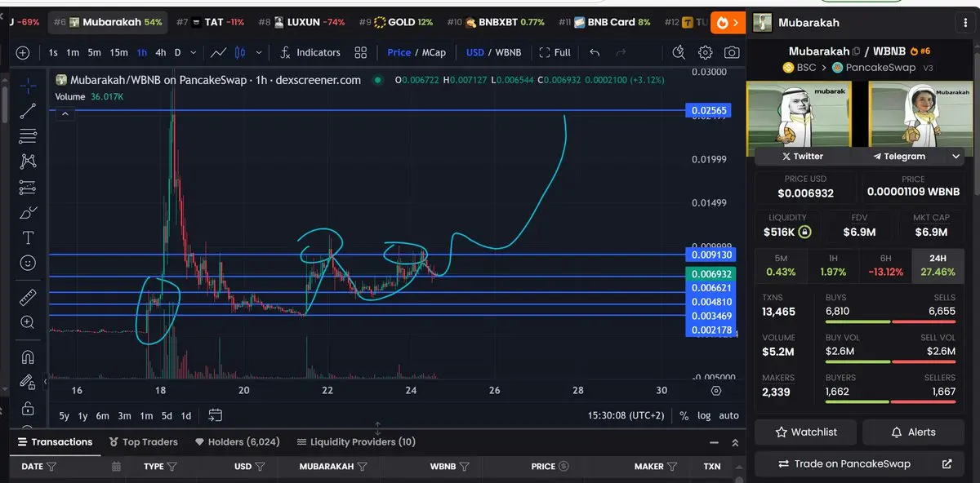
Task: Select the 4h timeframe
Action: [161, 52]
